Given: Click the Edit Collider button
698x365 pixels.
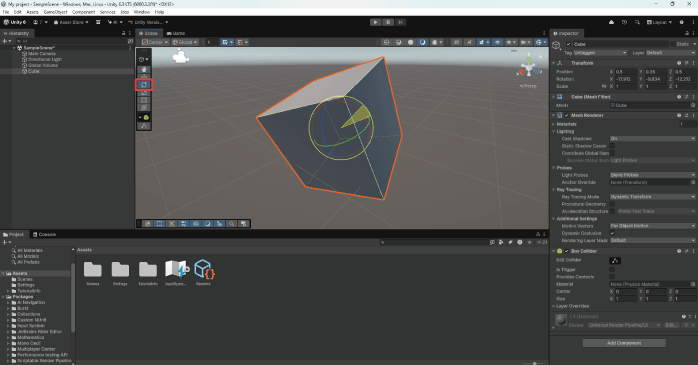Looking at the screenshot, I should pos(615,261).
